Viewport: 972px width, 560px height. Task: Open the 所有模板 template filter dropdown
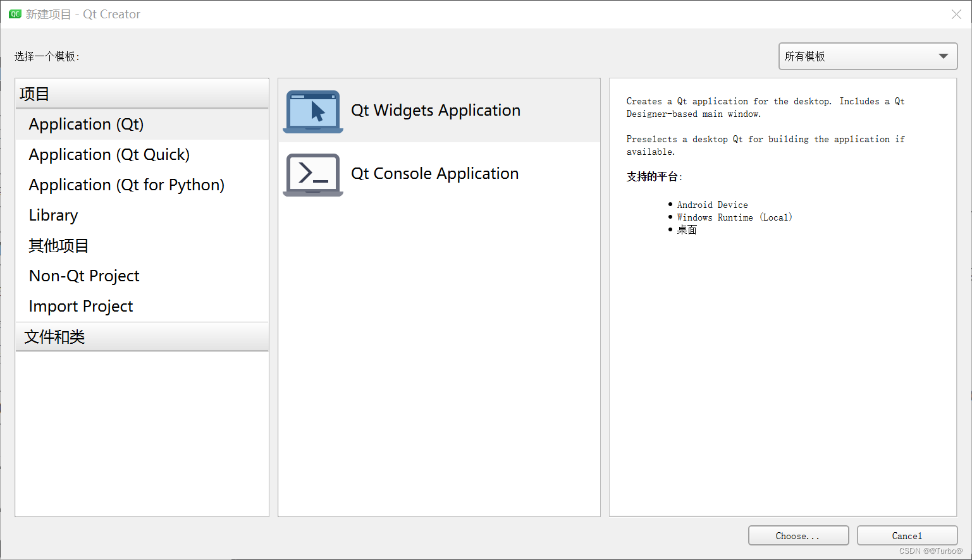click(868, 56)
